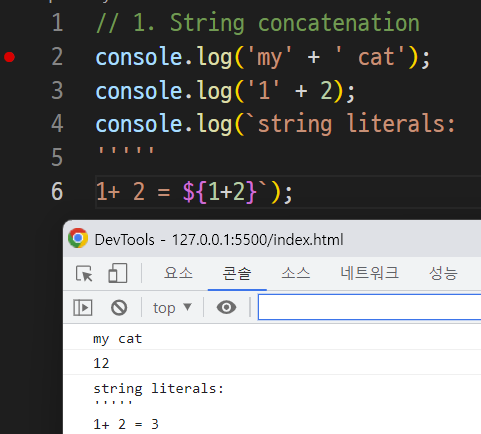Click the String concatenation comment line
Image resolution: width=481 pixels, height=434 pixels.
click(x=258, y=23)
